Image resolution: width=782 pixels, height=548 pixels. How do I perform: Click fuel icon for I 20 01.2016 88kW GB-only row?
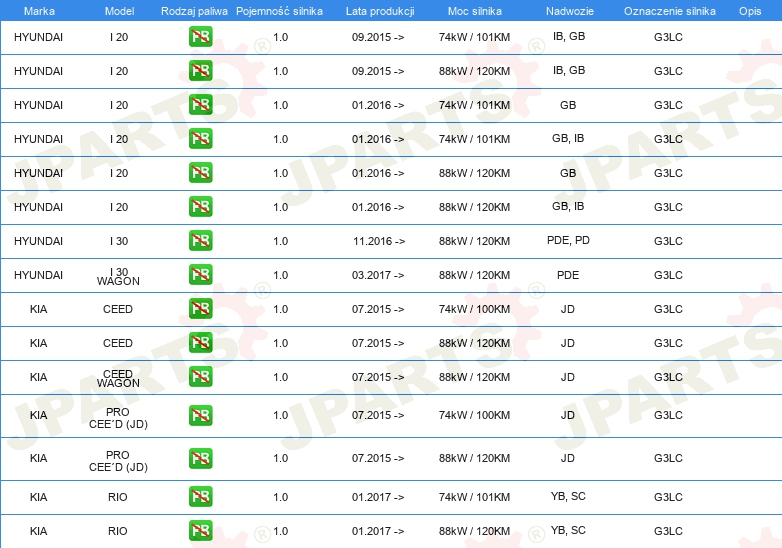(x=200, y=173)
